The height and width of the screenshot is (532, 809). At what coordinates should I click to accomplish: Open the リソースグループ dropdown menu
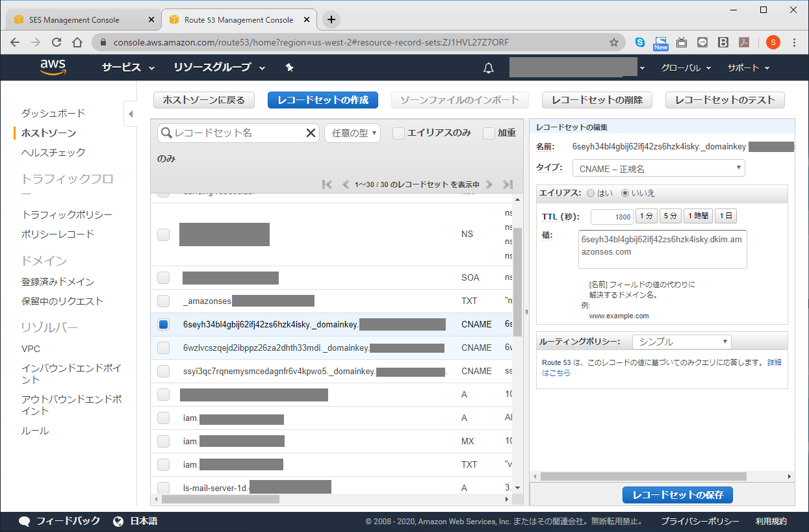click(x=220, y=68)
